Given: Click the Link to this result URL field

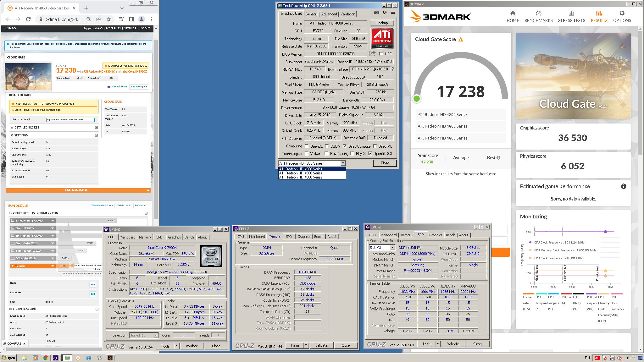Looking at the screenshot, I should point(70,120).
